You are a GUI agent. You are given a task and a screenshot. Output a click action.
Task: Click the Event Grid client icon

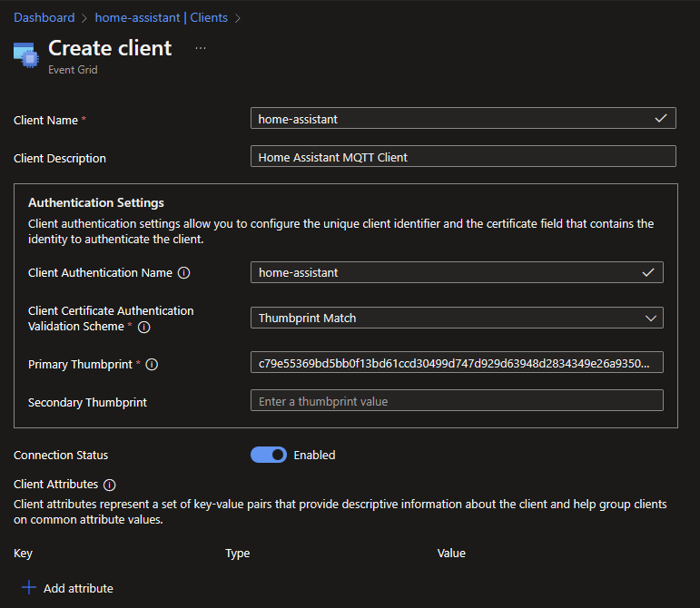point(26,55)
